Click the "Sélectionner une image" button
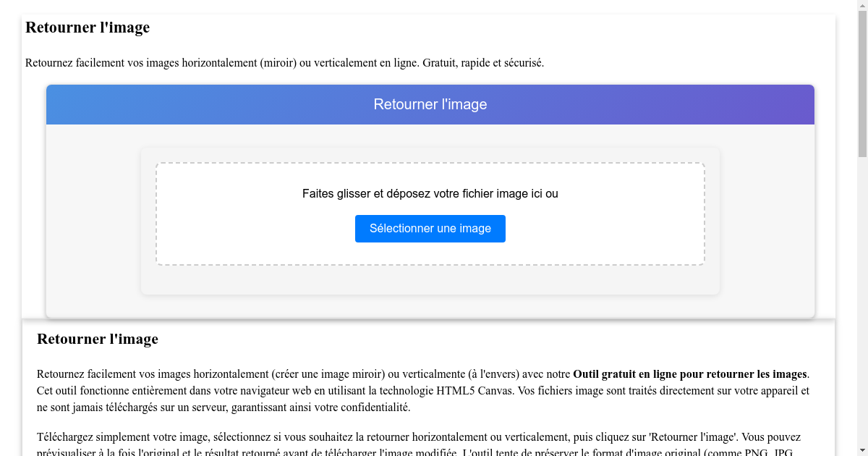This screenshot has height=456, width=868. pyautogui.click(x=430, y=228)
